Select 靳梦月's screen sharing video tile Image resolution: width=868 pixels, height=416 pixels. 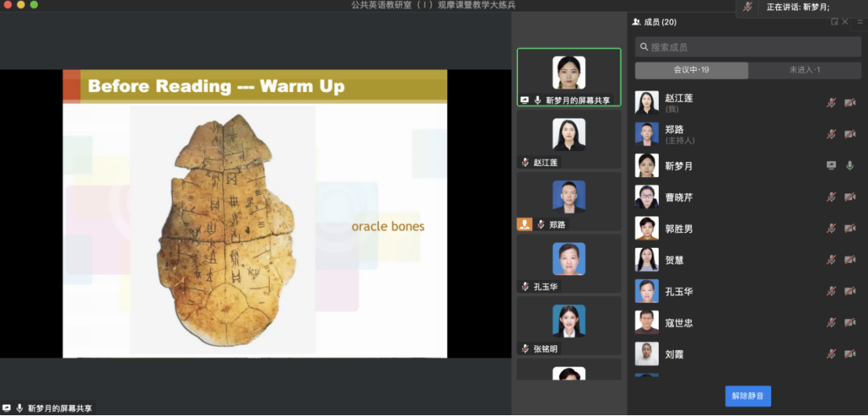pos(568,77)
